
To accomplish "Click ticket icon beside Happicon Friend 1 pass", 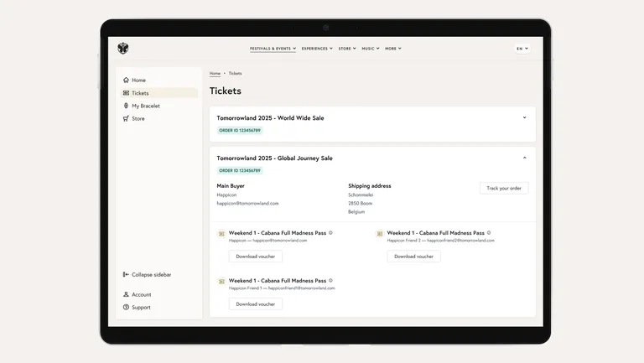I will 221,282.
